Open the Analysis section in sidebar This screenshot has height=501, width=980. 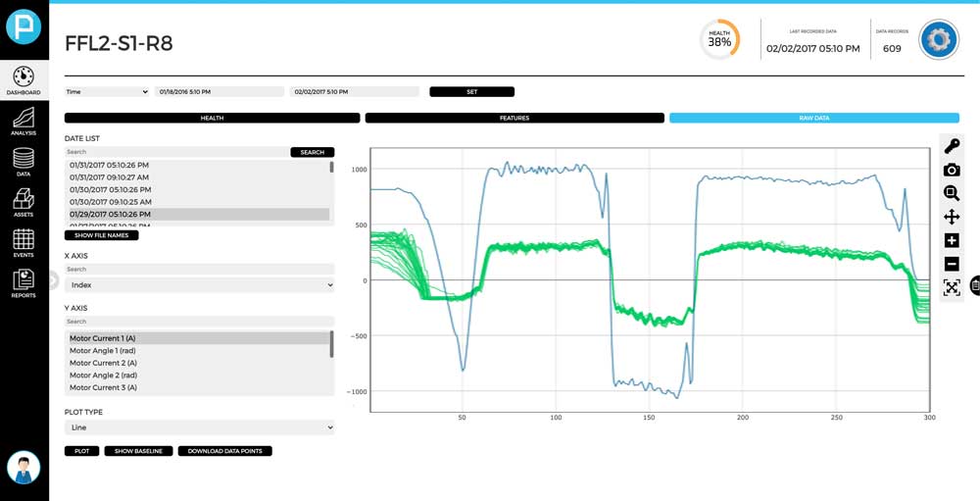[24, 121]
